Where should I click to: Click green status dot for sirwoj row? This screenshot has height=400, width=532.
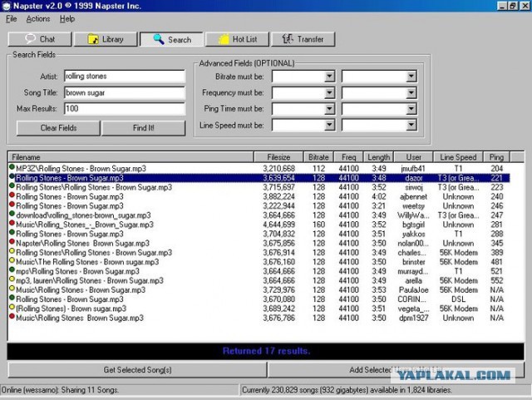(12, 185)
